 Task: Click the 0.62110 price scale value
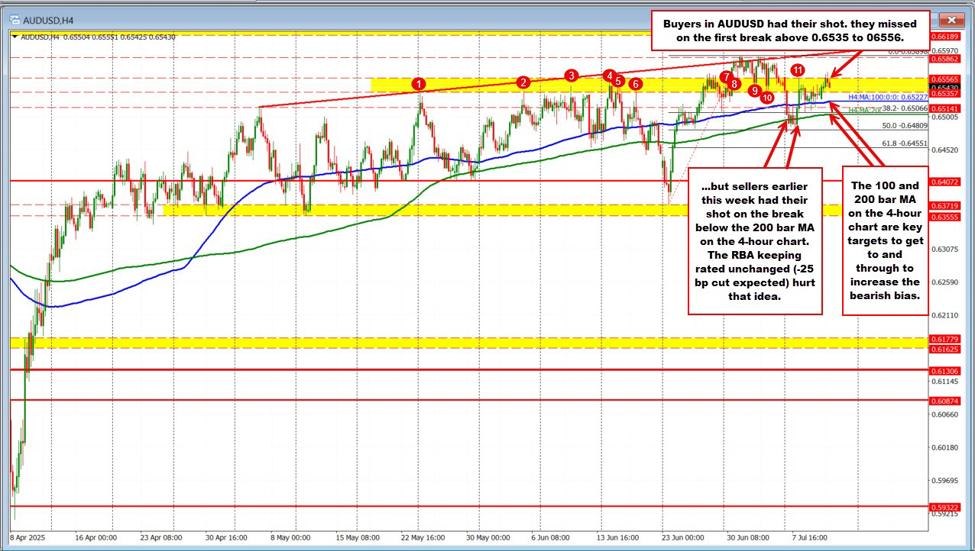click(x=944, y=315)
